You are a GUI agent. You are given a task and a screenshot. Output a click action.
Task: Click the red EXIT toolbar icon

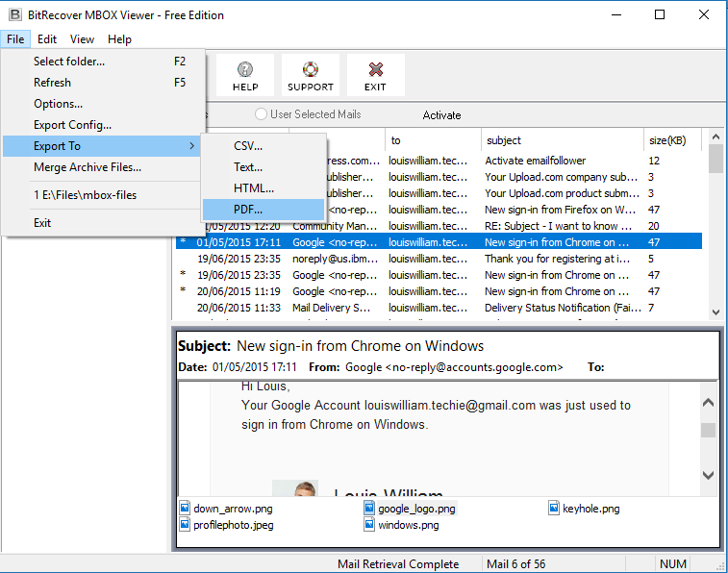coord(376,75)
